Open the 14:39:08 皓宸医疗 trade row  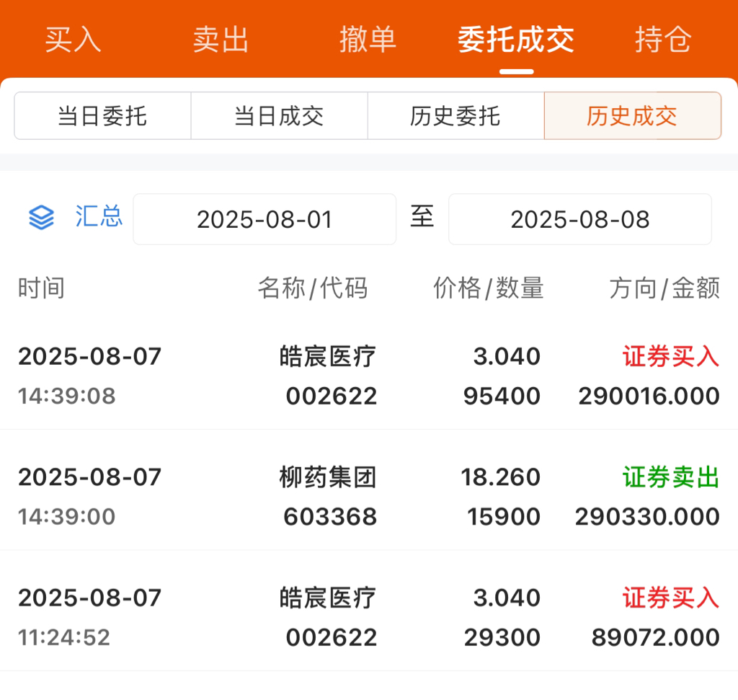[369, 376]
